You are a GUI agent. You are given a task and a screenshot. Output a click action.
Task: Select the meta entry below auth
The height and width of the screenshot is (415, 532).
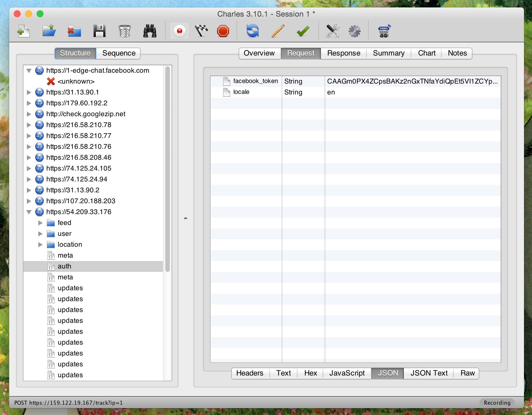(93, 277)
